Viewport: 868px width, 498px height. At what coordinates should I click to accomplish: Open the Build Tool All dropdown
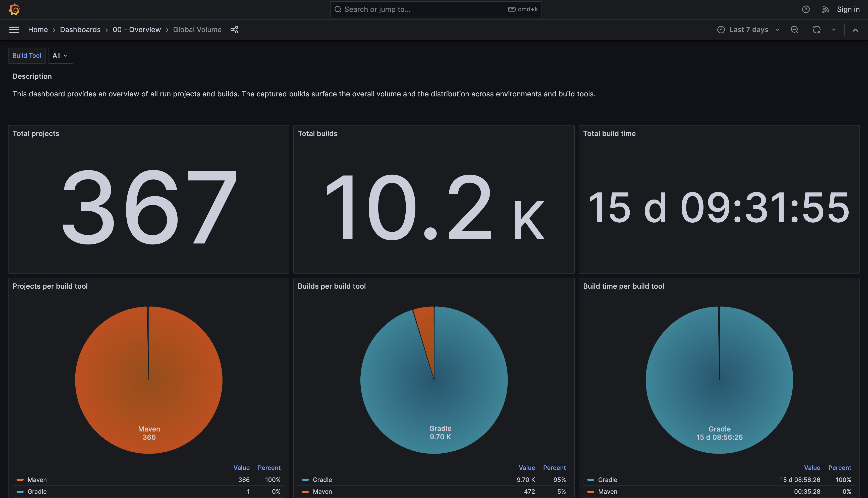(x=60, y=55)
